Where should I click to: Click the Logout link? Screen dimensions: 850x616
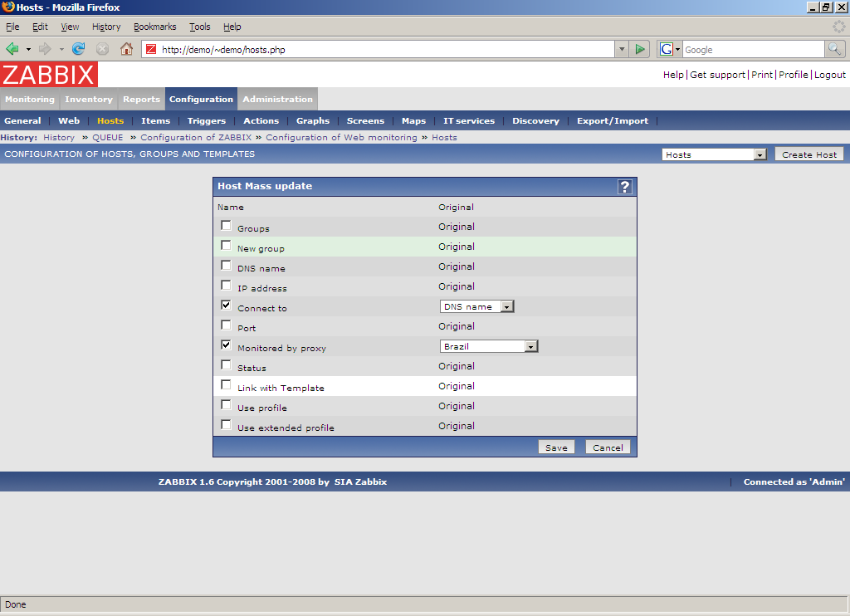coord(830,75)
